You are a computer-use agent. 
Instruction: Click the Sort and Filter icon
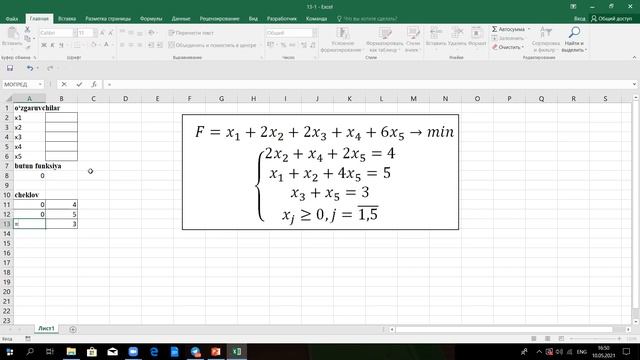[546, 33]
